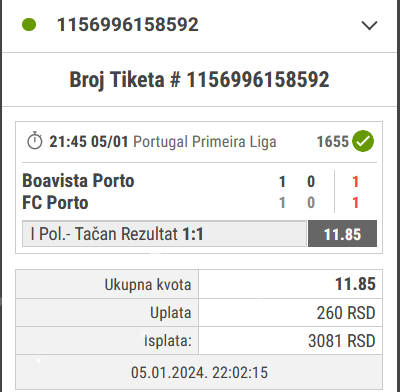Select the total odds value 11.85
400x392 pixels.
(355, 284)
